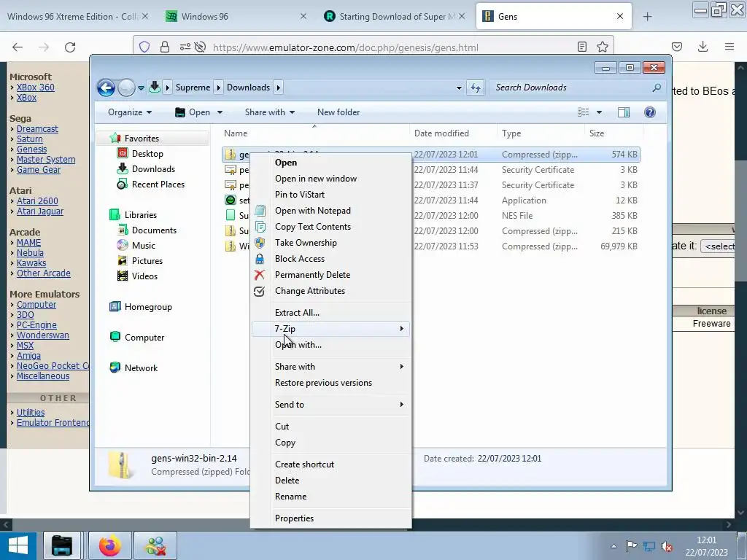The height and width of the screenshot is (560, 747).
Task: Open the Atari Jaguar link
Action: [x=40, y=211]
